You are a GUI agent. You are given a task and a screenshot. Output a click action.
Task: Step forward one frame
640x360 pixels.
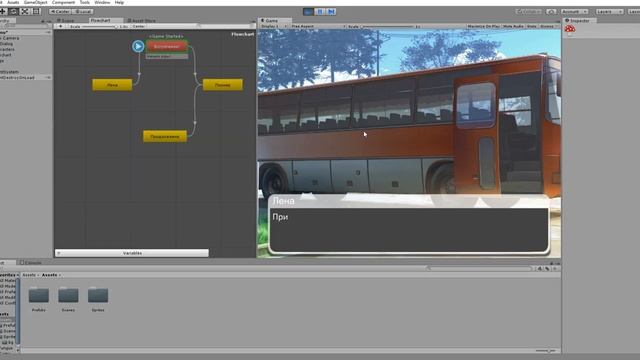[x=331, y=11]
